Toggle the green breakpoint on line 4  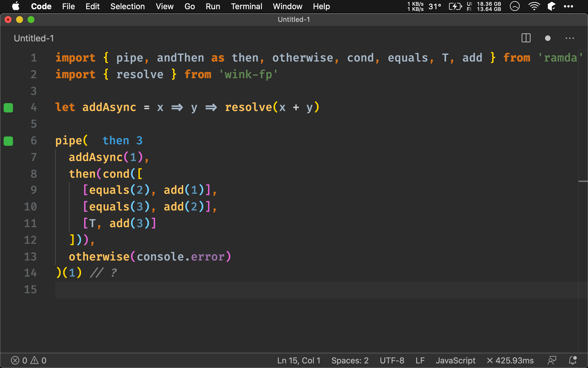[x=9, y=107]
